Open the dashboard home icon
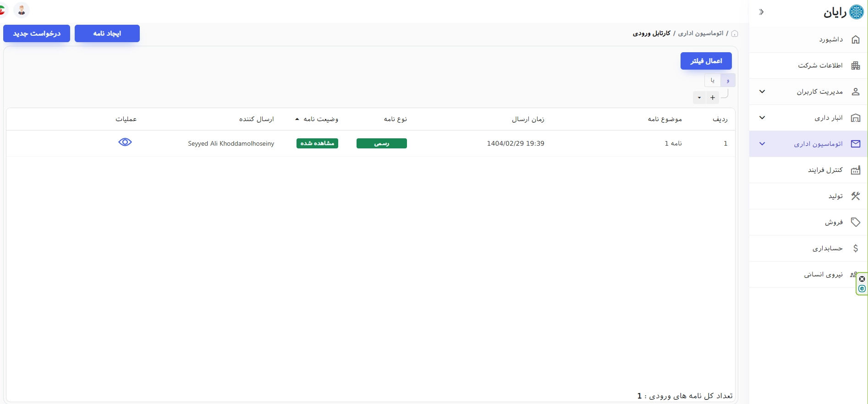 pyautogui.click(x=856, y=39)
